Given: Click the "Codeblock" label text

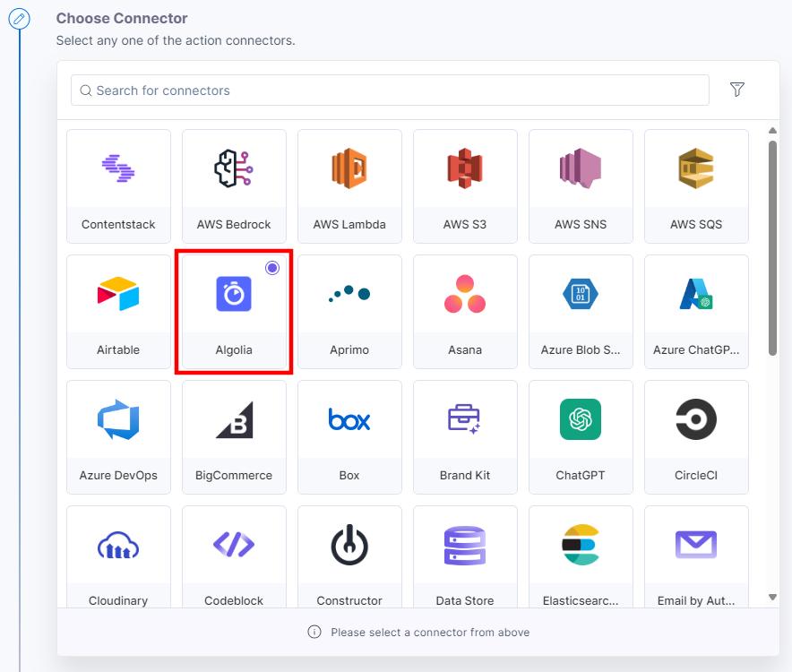Looking at the screenshot, I should pyautogui.click(x=234, y=600).
